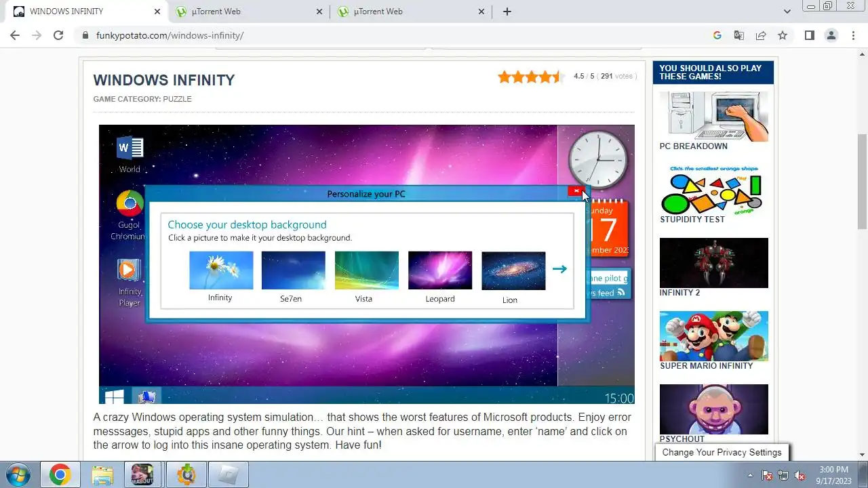868x488 pixels.
Task: Open PC BREAKDOWN game link
Action: click(x=693, y=146)
